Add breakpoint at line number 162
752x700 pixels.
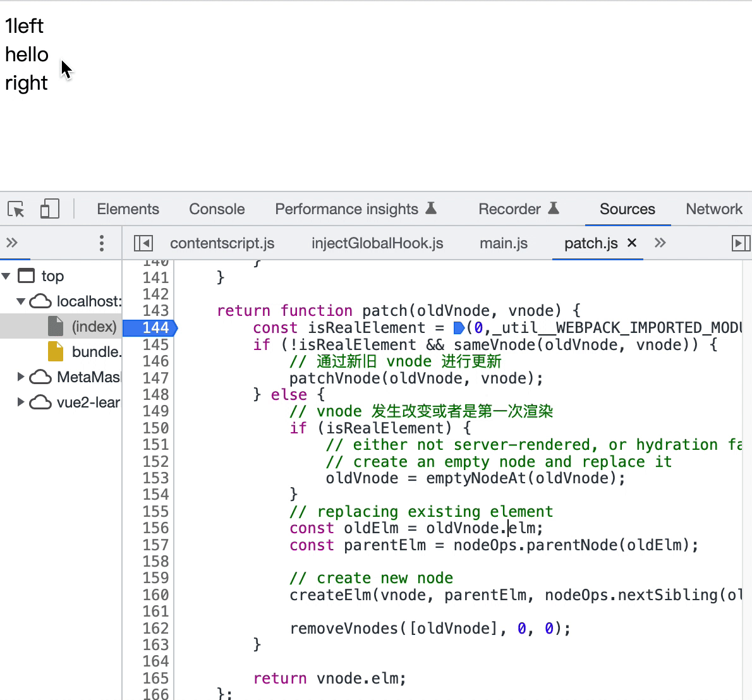[155, 629]
